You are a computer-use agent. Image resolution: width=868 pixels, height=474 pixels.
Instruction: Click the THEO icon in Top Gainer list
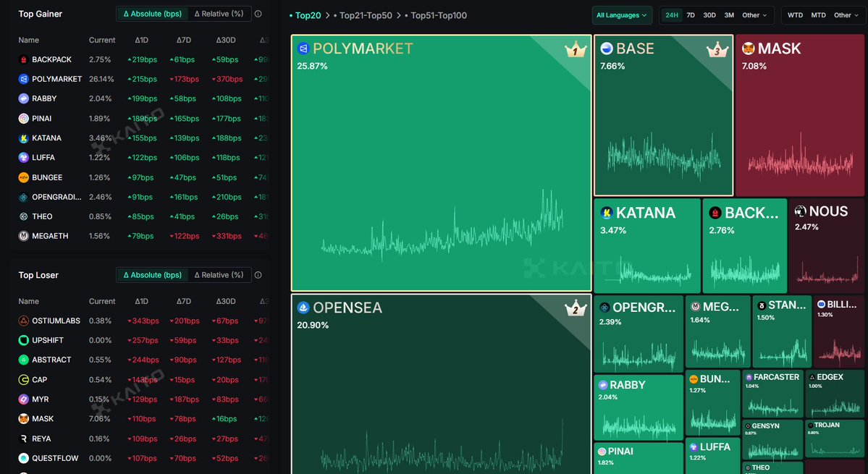(x=23, y=217)
